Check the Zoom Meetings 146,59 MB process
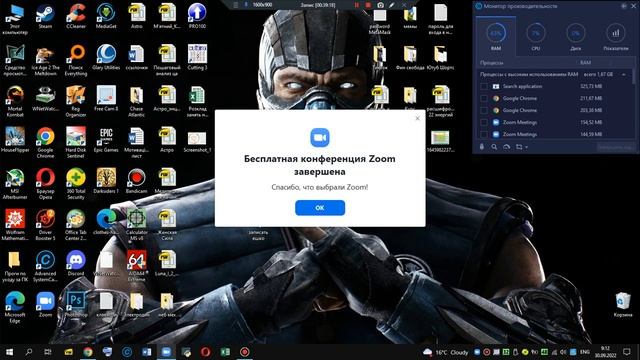Viewport: 640px width, 360px height. click(x=484, y=134)
